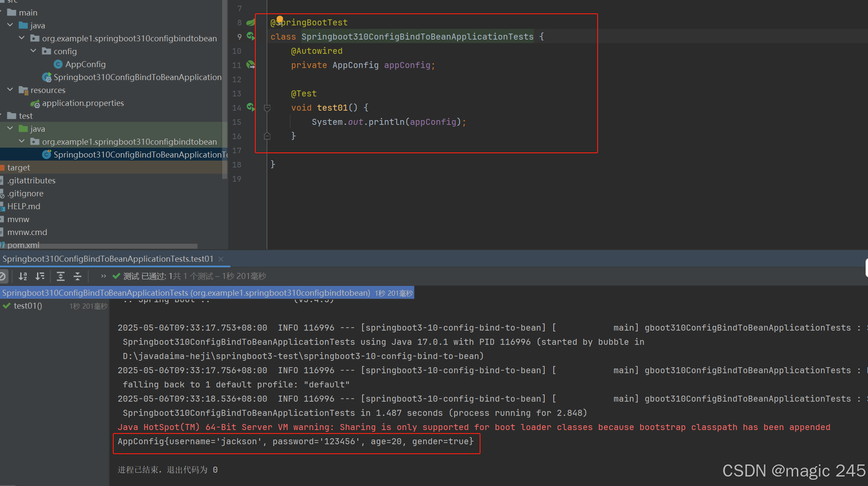Viewport: 868px width, 486px height.
Task: Click run class gutter icon on line 9
Action: pos(251,36)
